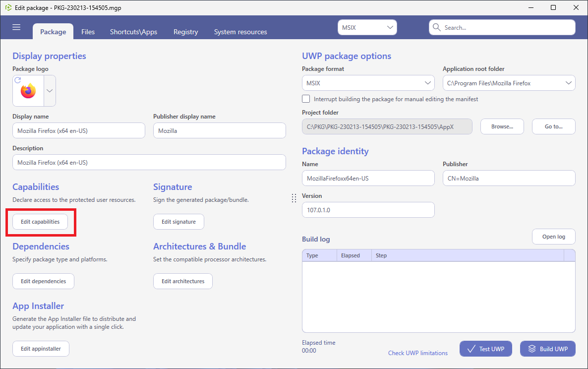Click the Open log button

coord(553,237)
